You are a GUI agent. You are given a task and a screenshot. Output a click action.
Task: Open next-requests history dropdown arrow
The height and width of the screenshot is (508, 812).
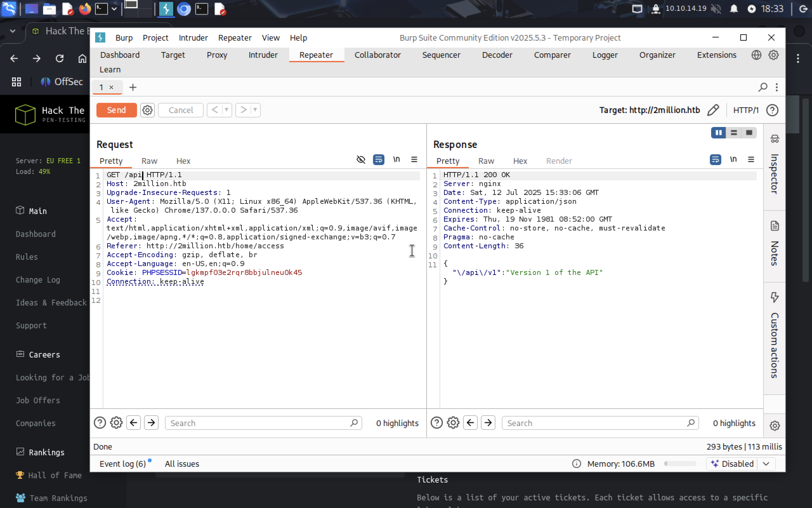(x=255, y=110)
